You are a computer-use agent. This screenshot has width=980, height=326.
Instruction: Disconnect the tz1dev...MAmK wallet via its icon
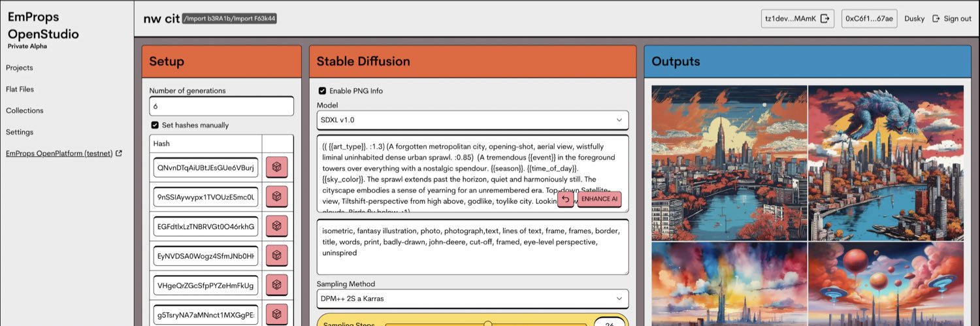tap(825, 18)
